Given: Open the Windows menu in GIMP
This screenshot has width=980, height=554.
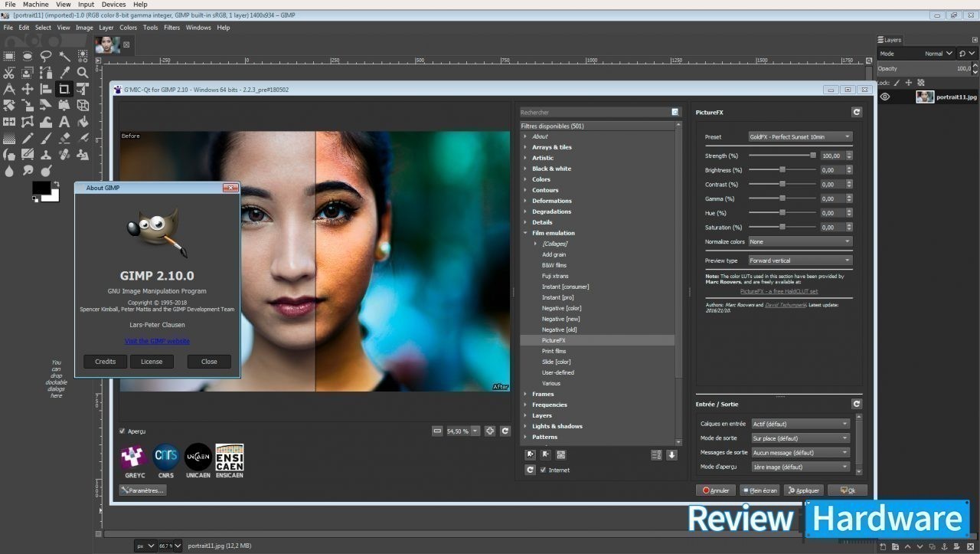Looking at the screenshot, I should pos(198,28).
